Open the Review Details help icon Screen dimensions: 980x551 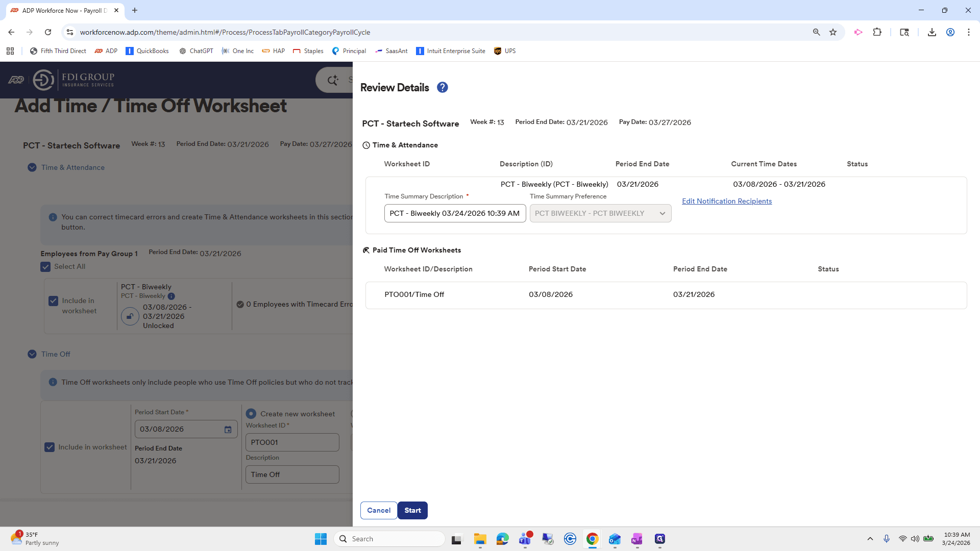pos(443,87)
